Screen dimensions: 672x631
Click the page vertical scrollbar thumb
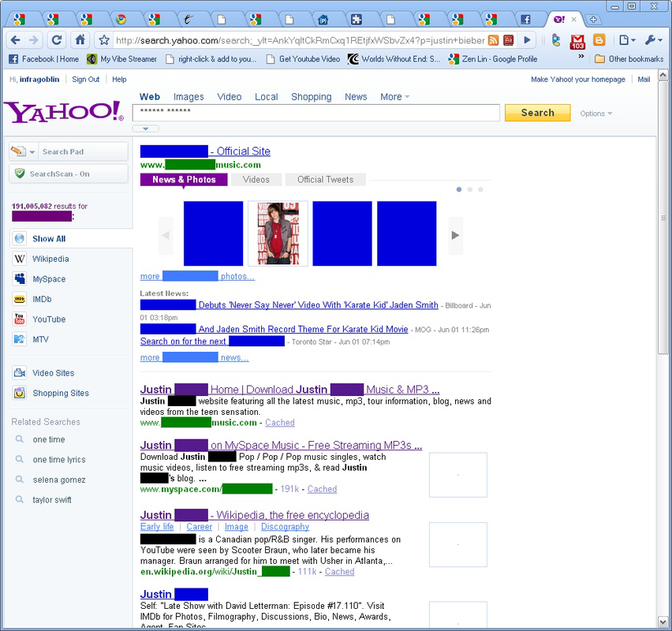663,218
